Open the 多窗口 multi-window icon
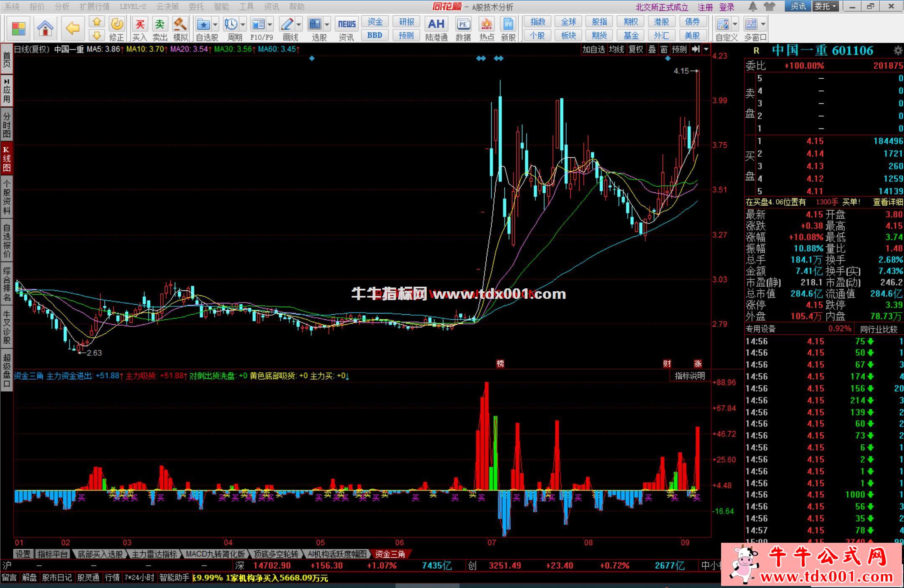 coord(751,24)
